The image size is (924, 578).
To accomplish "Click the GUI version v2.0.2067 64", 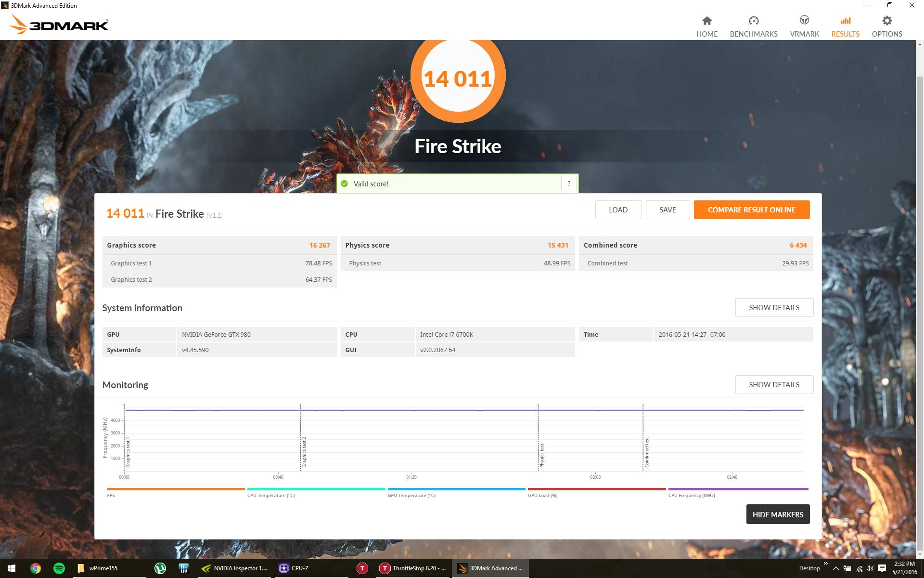I will [x=437, y=350].
